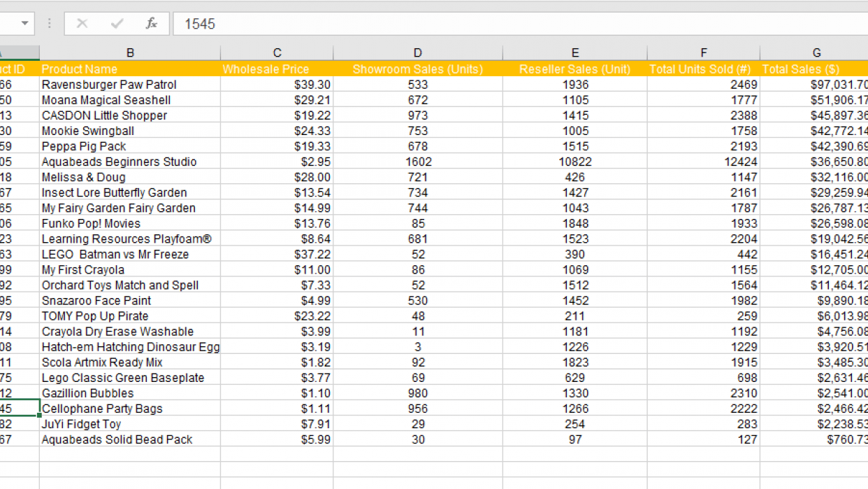Click the $11.00 price for My First Crayola
Image resolution: width=868 pixels, height=489 pixels.
tap(277, 269)
